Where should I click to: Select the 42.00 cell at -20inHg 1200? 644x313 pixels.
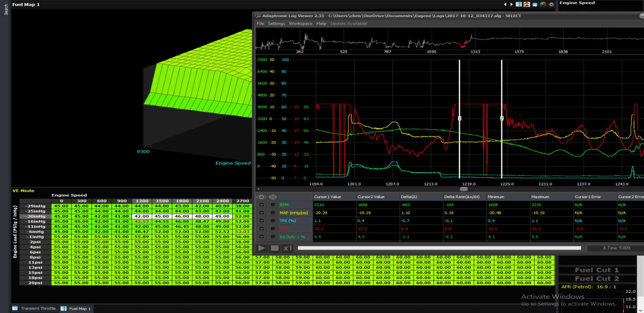pyautogui.click(x=142, y=216)
